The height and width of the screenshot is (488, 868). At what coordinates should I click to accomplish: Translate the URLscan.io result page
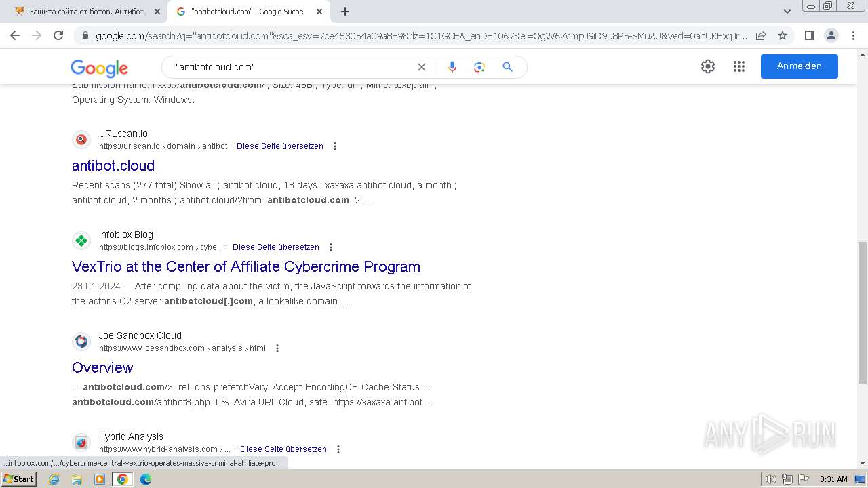coord(280,146)
